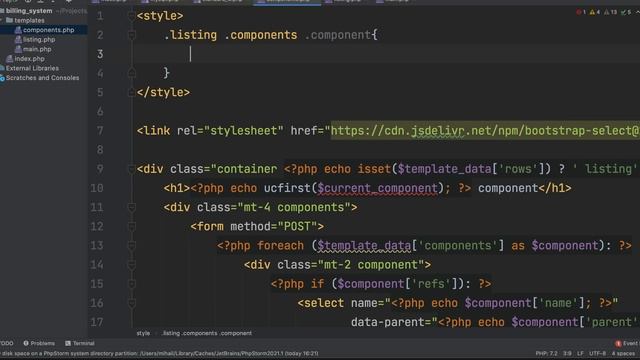Click line number 10 in the gutter
The width and height of the screenshot is (640, 360).
point(97,188)
